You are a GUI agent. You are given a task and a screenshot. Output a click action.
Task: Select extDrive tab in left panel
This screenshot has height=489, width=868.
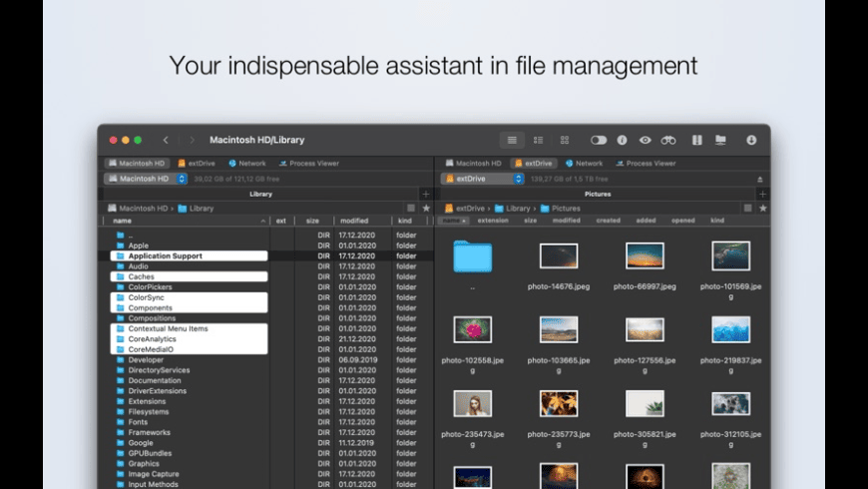(x=197, y=164)
